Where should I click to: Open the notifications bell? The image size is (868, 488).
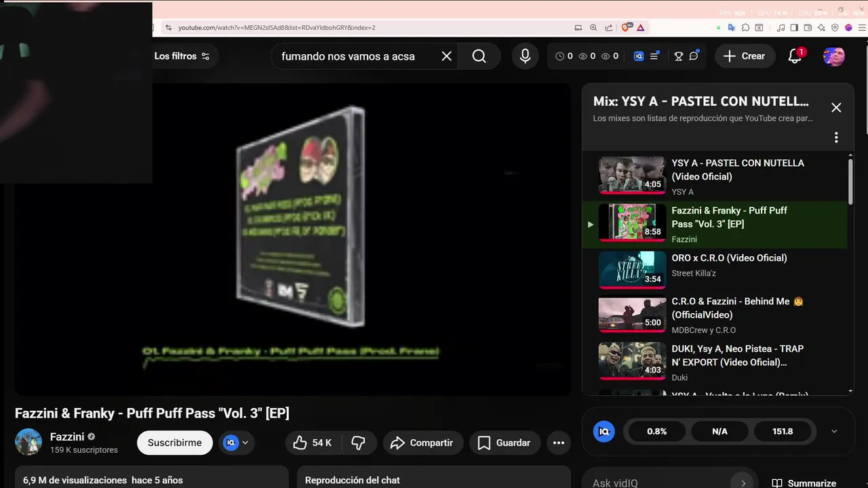tap(795, 56)
